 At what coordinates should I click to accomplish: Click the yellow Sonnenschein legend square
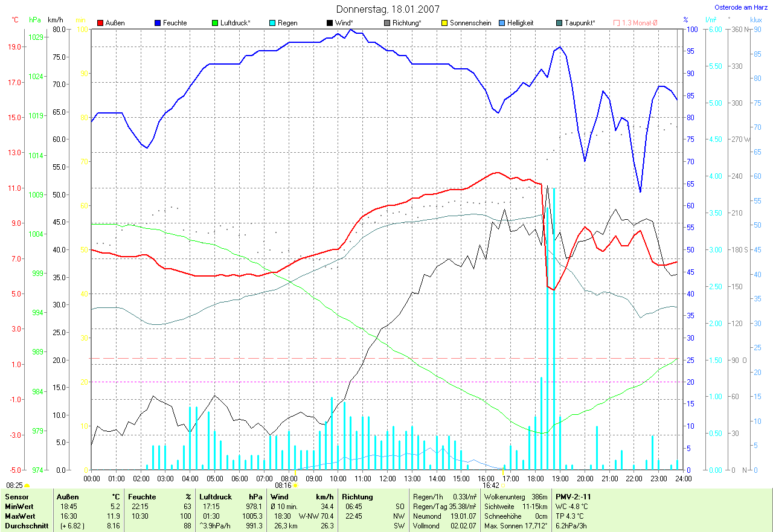pos(444,23)
